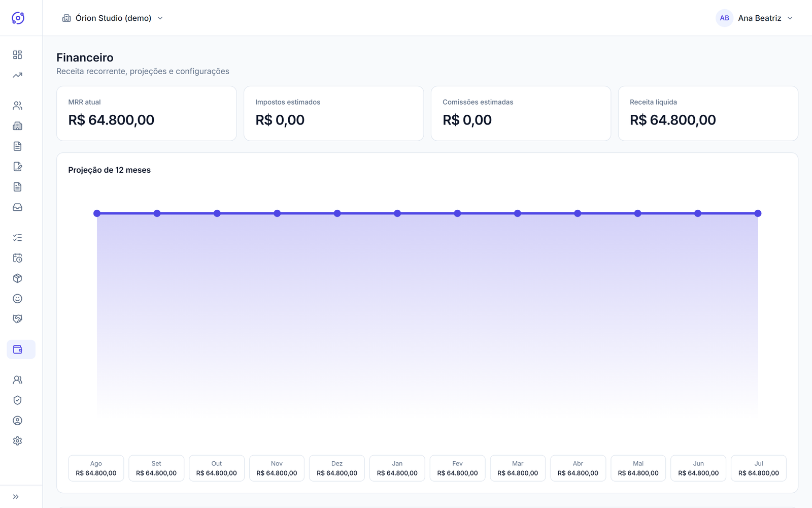
Task: Select the highlighted wallet Financeiro icon
Action: coord(21,350)
